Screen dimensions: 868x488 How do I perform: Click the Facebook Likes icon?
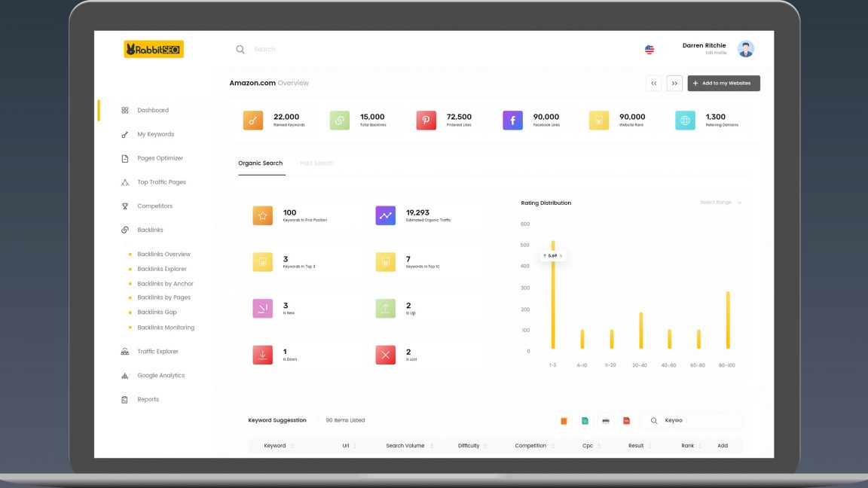coord(512,120)
